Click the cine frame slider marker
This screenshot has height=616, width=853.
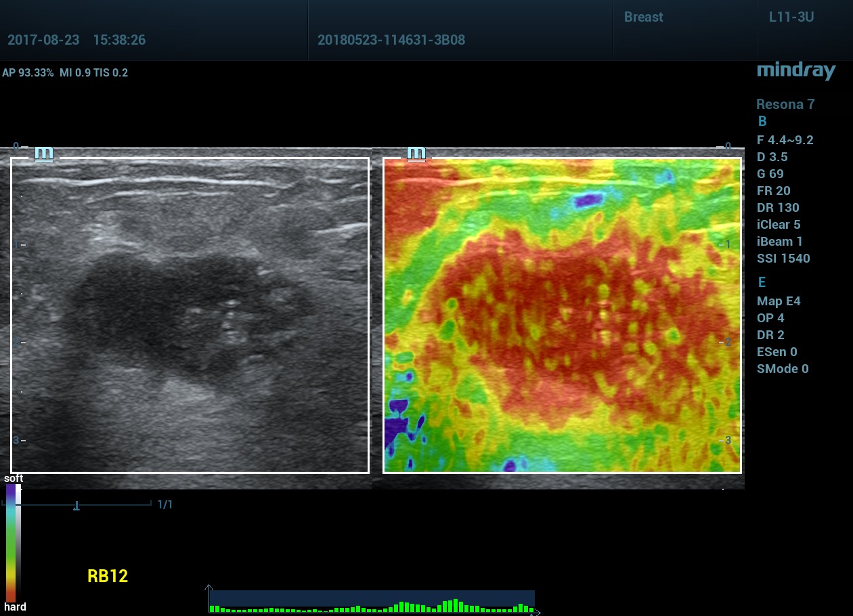pyautogui.click(x=76, y=505)
